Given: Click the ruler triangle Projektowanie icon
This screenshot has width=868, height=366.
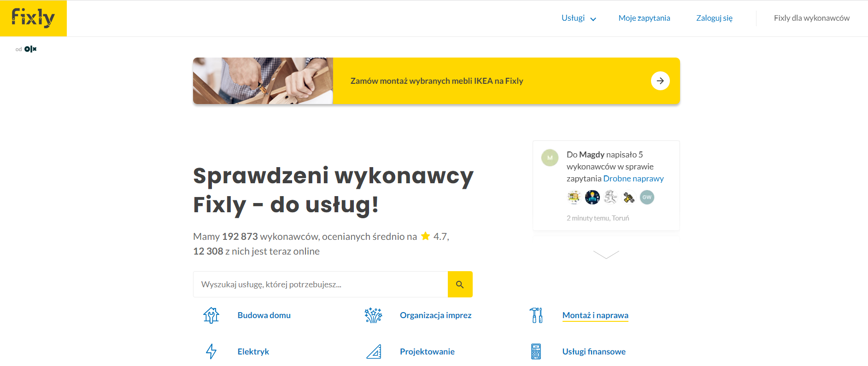Looking at the screenshot, I should 374,352.
